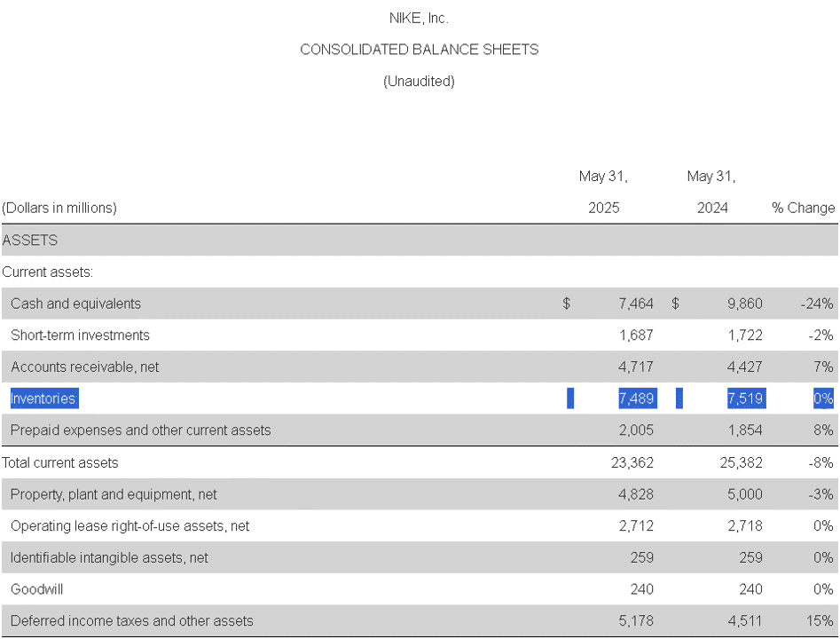Image resolution: width=840 pixels, height=639 pixels.
Task: Click the '% Change' column header
Action: coord(803,208)
